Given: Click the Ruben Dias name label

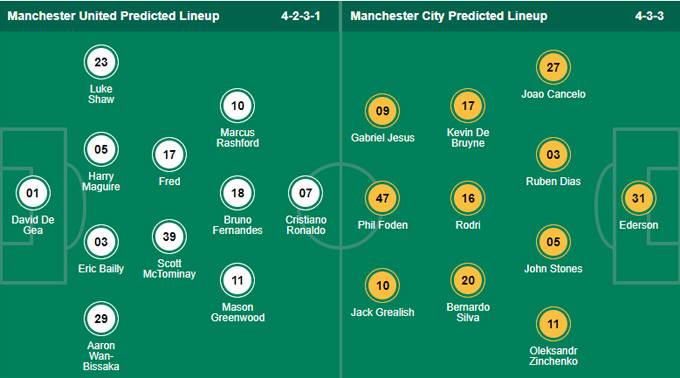Looking at the screenshot, I should [x=553, y=181].
